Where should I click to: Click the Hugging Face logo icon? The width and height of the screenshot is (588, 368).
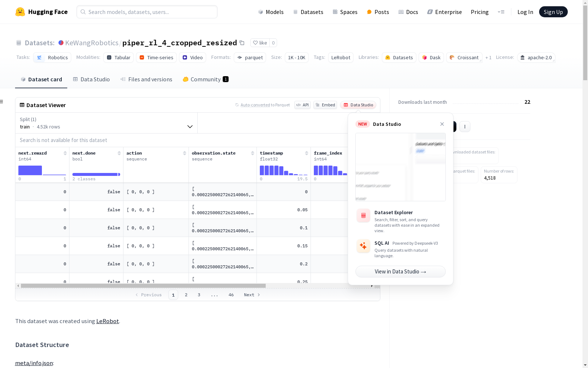pyautogui.click(x=20, y=12)
